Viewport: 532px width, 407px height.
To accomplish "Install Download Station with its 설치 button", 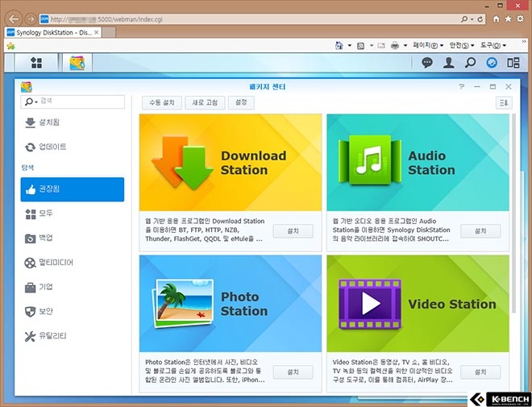I will [x=293, y=231].
